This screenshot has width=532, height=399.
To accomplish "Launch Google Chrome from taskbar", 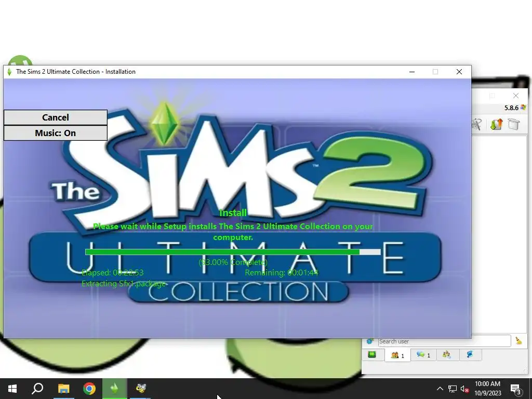I will coord(89,389).
